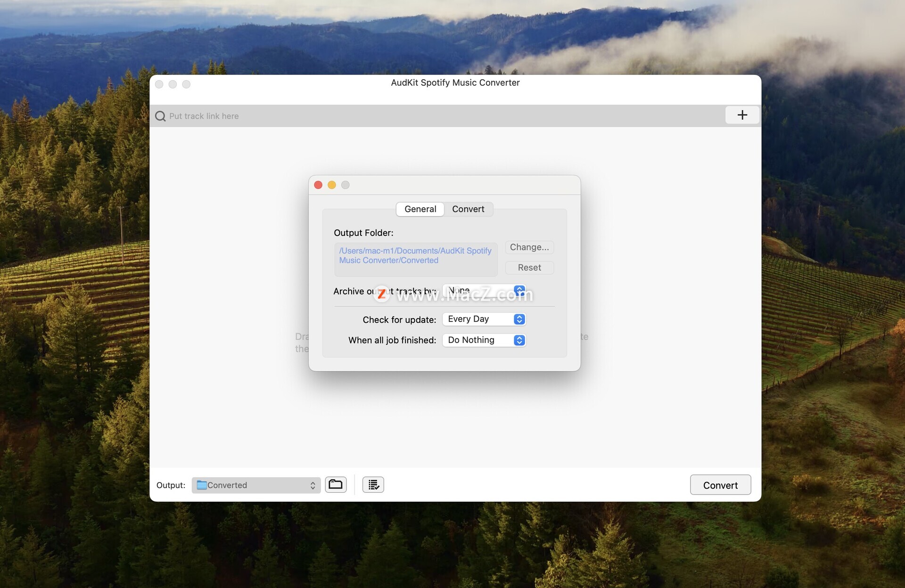Open the converted history list icon
Viewport: 905px width, 588px height.
373,484
